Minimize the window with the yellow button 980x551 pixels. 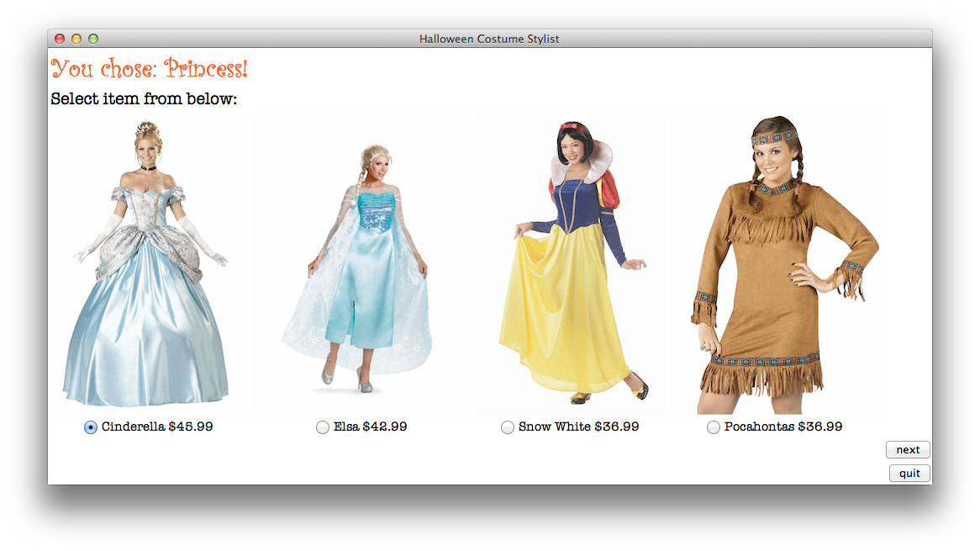(x=76, y=39)
